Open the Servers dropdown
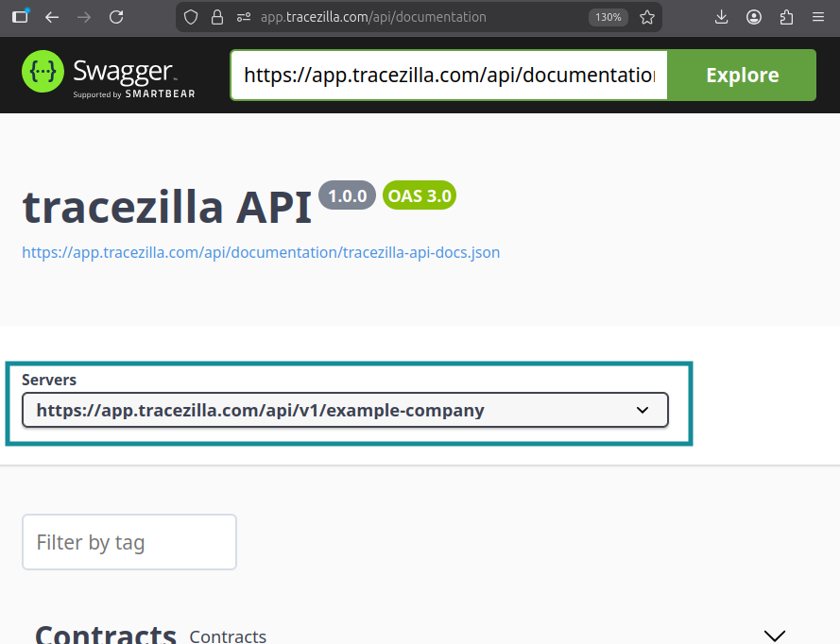 pos(345,410)
